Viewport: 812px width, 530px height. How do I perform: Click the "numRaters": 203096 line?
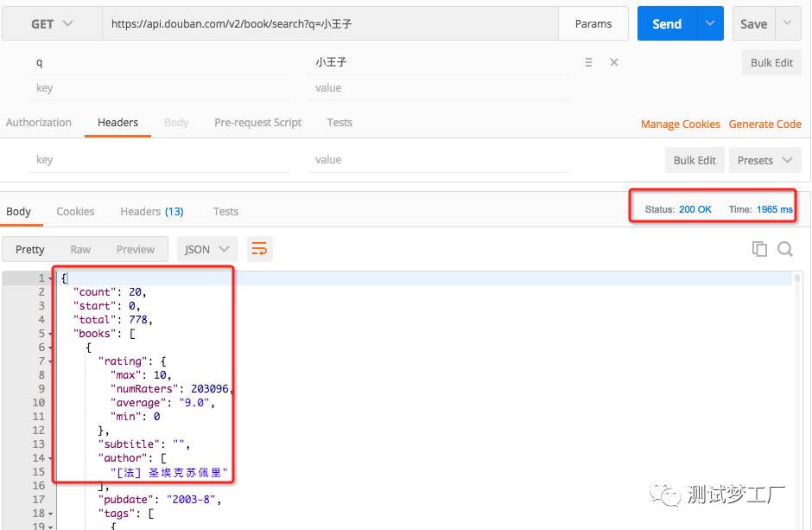(172, 389)
